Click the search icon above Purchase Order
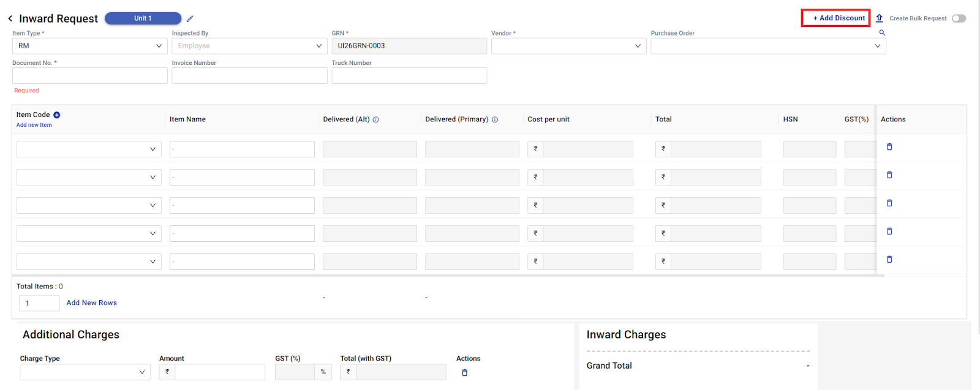The height and width of the screenshot is (390, 980). (x=882, y=32)
